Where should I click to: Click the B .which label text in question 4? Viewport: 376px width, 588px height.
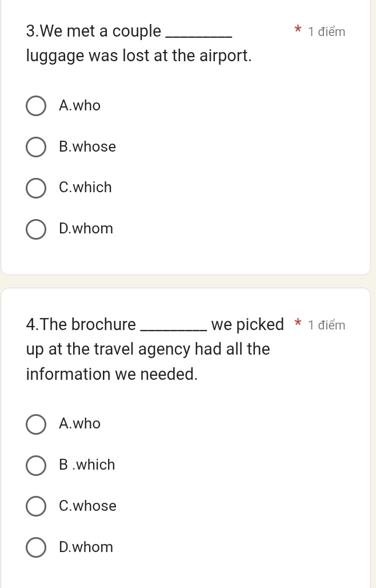[x=87, y=465]
